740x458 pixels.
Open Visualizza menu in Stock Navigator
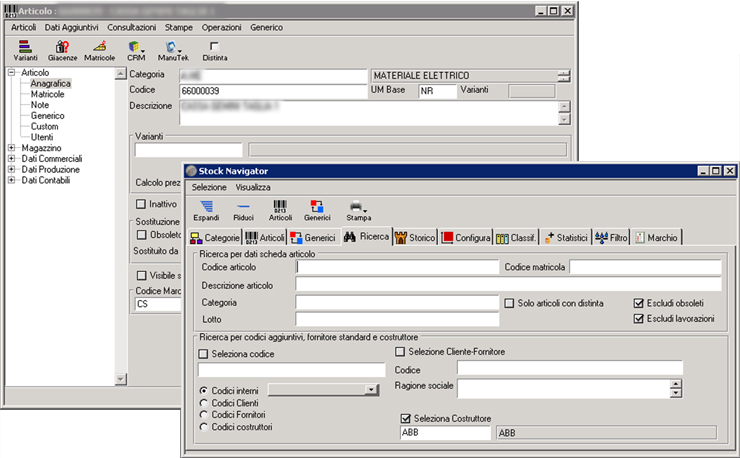tap(253, 187)
